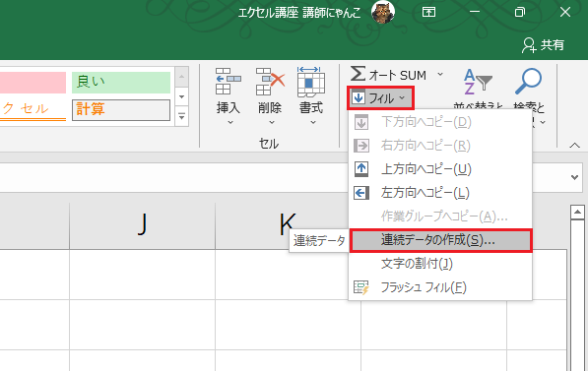
Task: Click the user name エクセル講座 講師にゃんこ
Action: coord(299,13)
